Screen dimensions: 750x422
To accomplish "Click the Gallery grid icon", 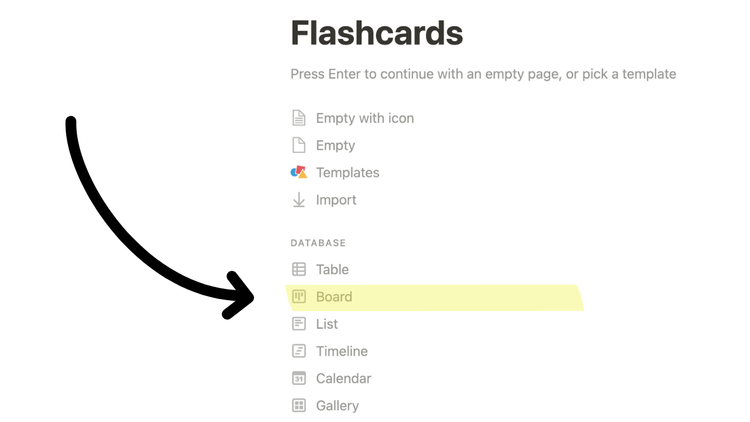I will 298,405.
